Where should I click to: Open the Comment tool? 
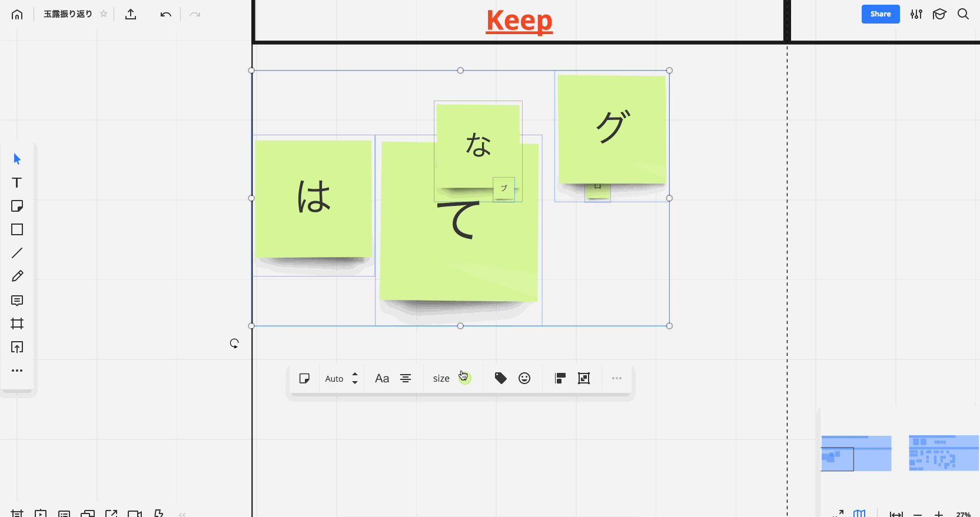point(17,301)
